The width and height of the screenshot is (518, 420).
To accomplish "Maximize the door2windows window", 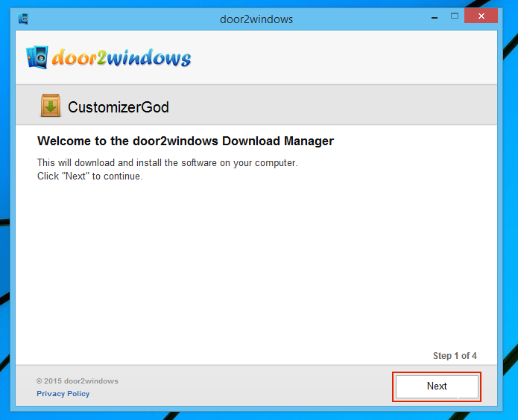I will tap(455, 16).
